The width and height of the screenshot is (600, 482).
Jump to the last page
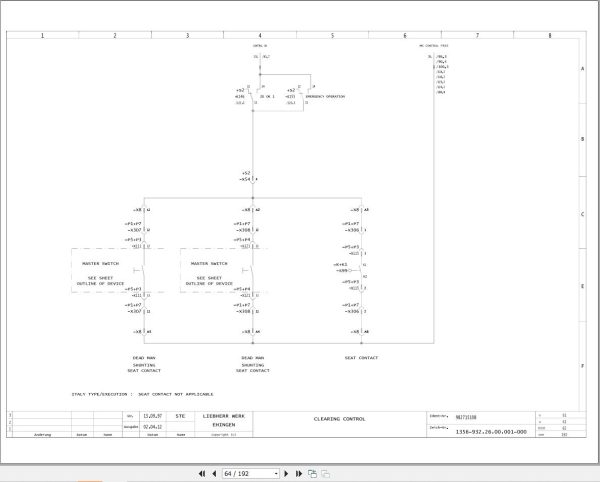pyautogui.click(x=299, y=474)
